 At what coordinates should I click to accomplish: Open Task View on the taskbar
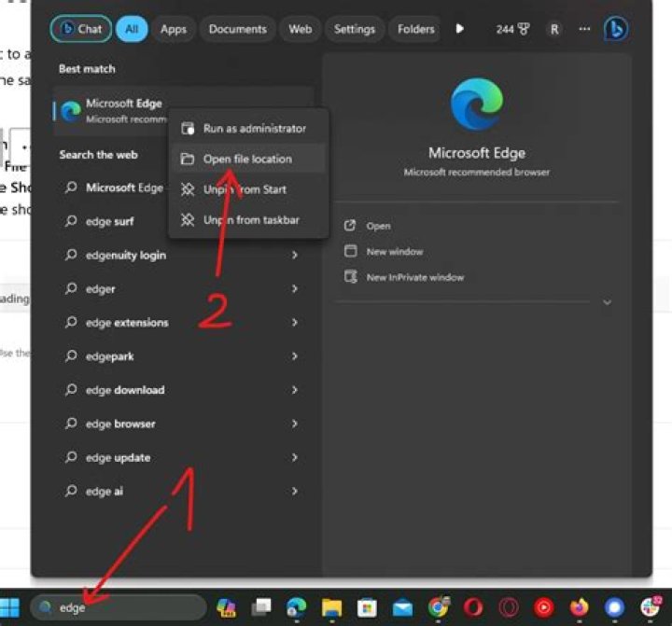[x=261, y=607]
